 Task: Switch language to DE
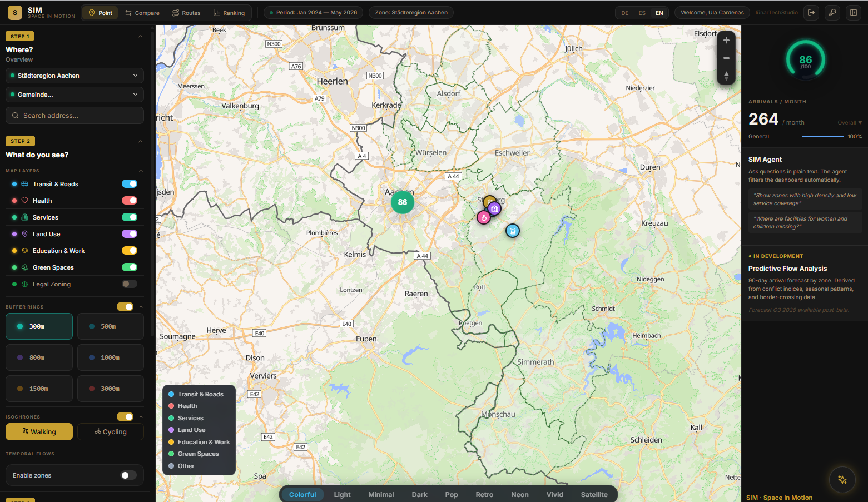pos(625,13)
